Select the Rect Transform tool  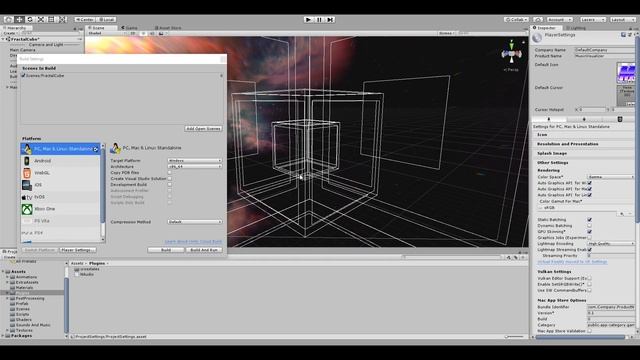pyautogui.click(x=51, y=19)
